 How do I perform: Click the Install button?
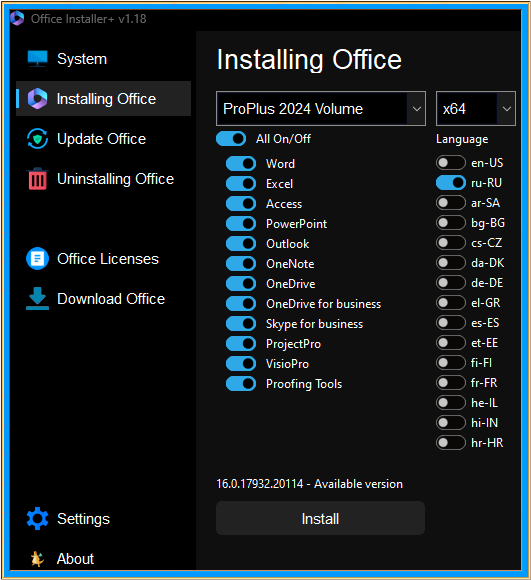coord(320,518)
